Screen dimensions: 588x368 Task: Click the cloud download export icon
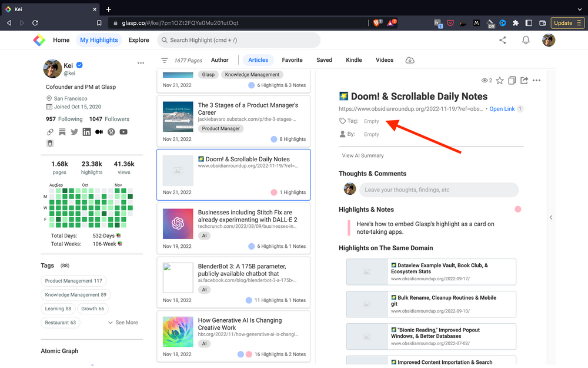click(410, 60)
